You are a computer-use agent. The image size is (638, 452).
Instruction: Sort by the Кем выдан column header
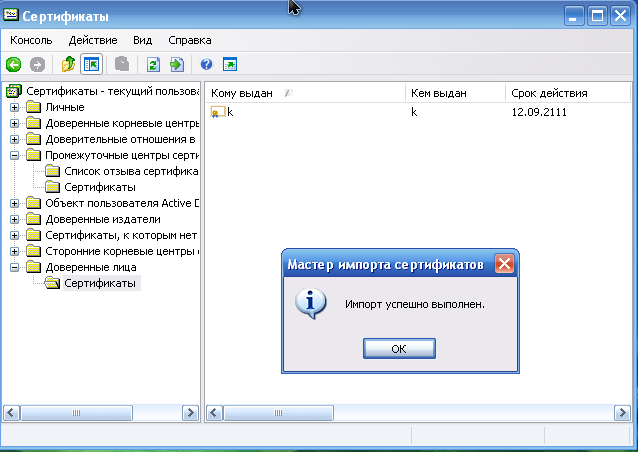click(456, 93)
